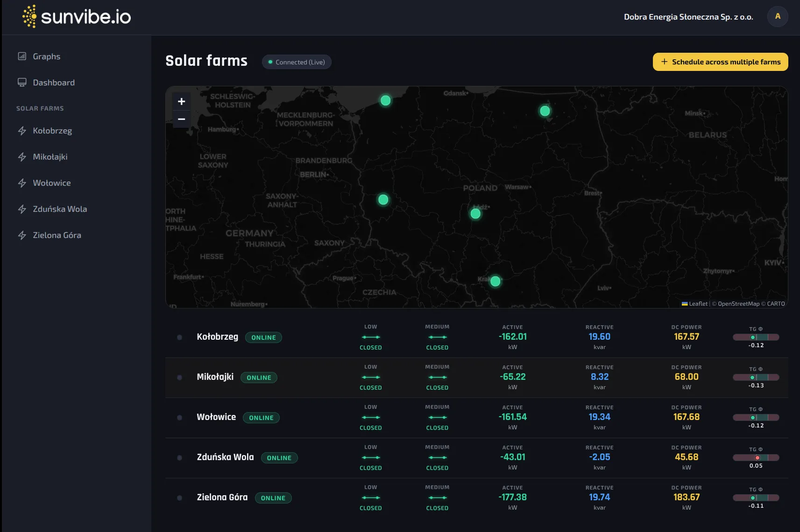
Task: Click the lightning icon beside Kołobrzeg in the sidebar
Action: tap(22, 131)
